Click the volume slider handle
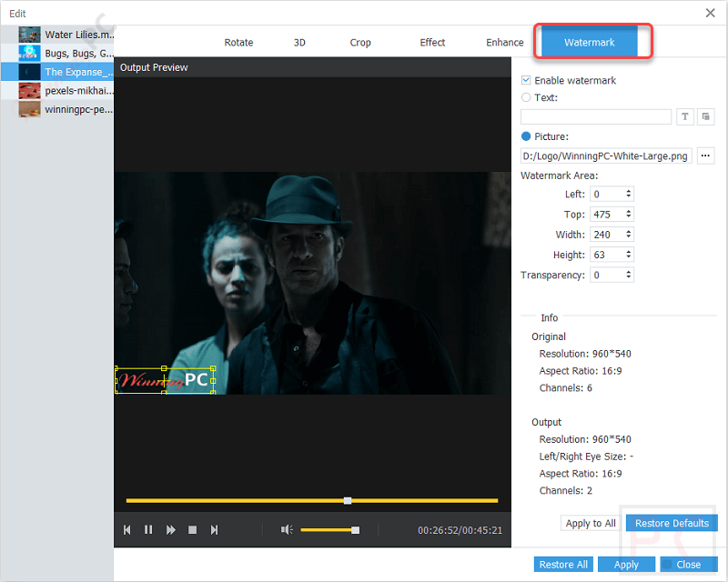 tap(355, 530)
